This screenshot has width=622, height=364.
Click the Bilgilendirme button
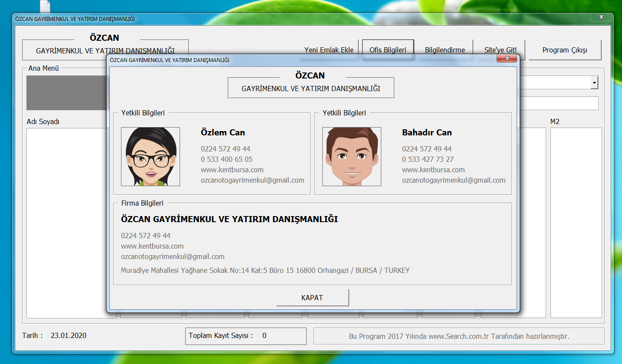coord(445,50)
